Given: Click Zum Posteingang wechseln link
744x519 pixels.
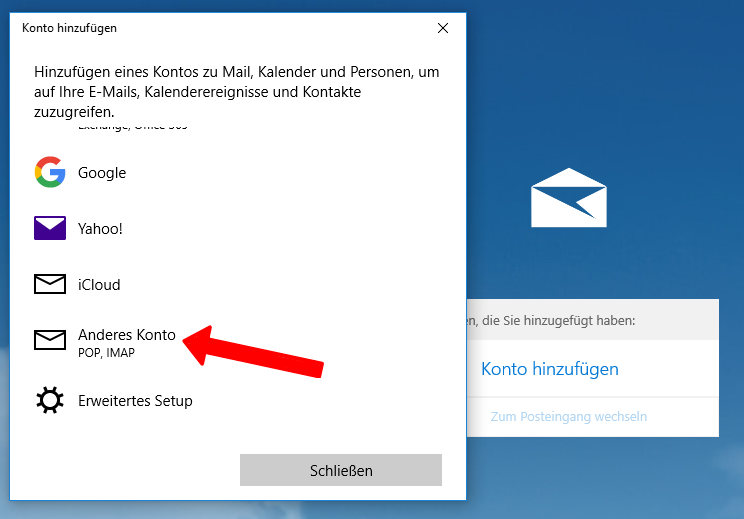Looking at the screenshot, I should [x=568, y=417].
